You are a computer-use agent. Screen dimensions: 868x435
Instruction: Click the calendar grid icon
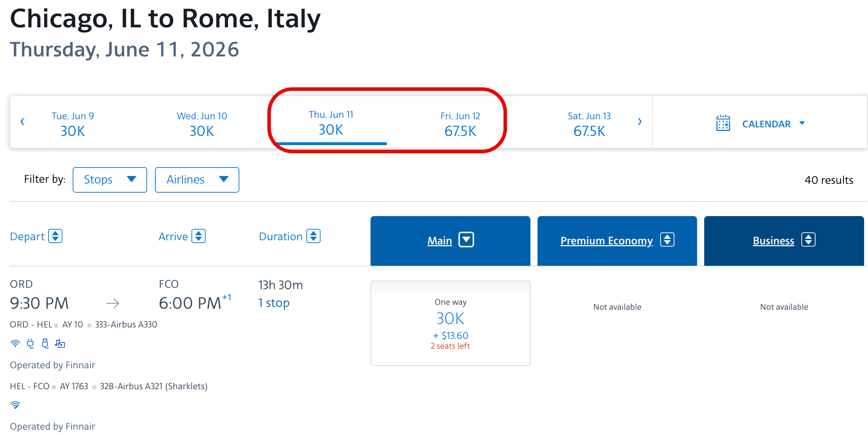tap(723, 123)
